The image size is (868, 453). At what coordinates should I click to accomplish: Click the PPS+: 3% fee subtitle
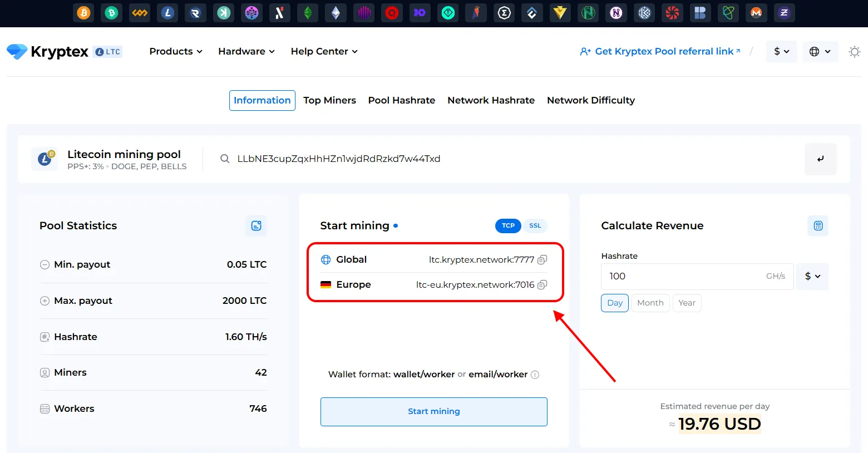(86, 167)
